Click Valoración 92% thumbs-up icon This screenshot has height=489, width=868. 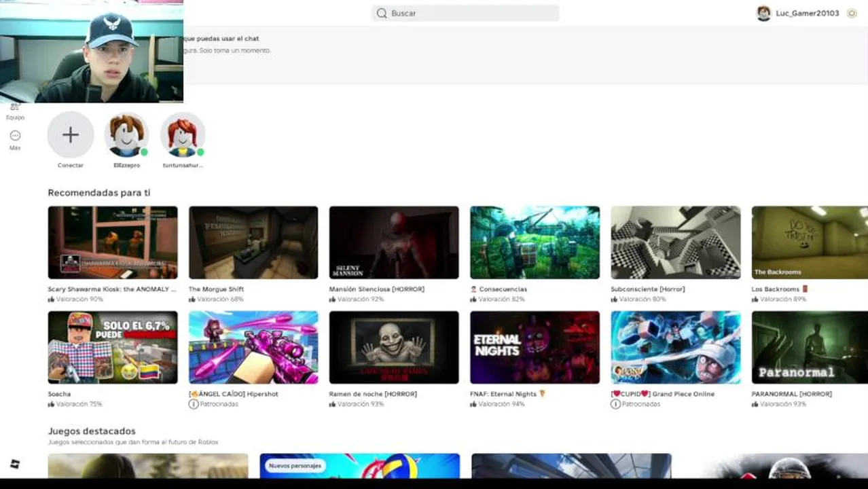[333, 299]
